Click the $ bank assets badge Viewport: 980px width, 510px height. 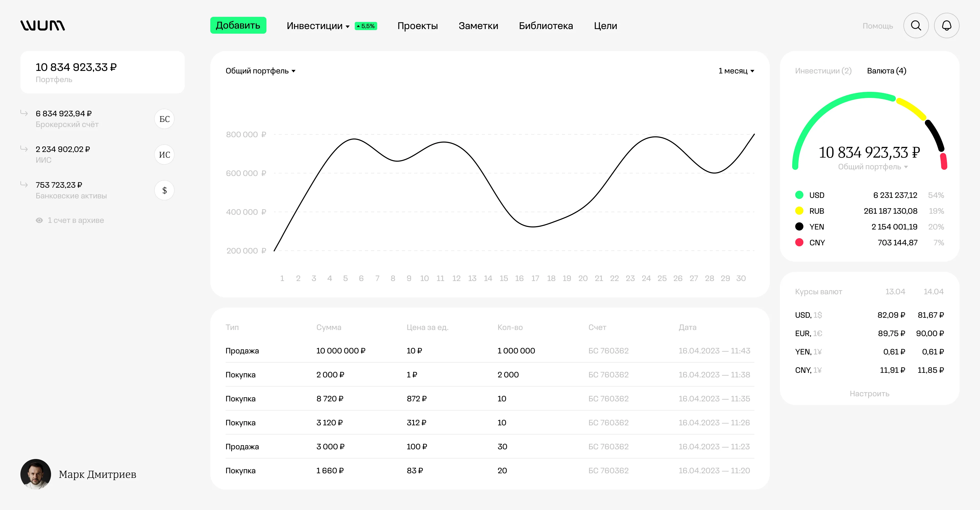[x=164, y=190]
